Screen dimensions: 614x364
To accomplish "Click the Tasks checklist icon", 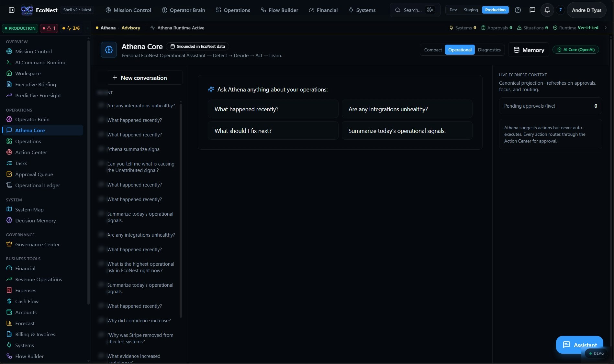I will click(x=9, y=163).
